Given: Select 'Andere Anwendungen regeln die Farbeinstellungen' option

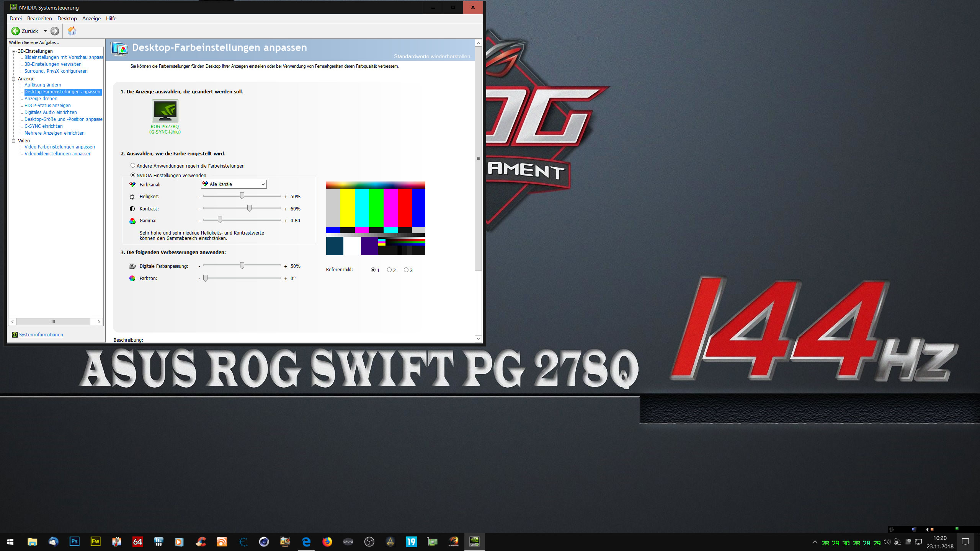Looking at the screenshot, I should click(x=133, y=166).
